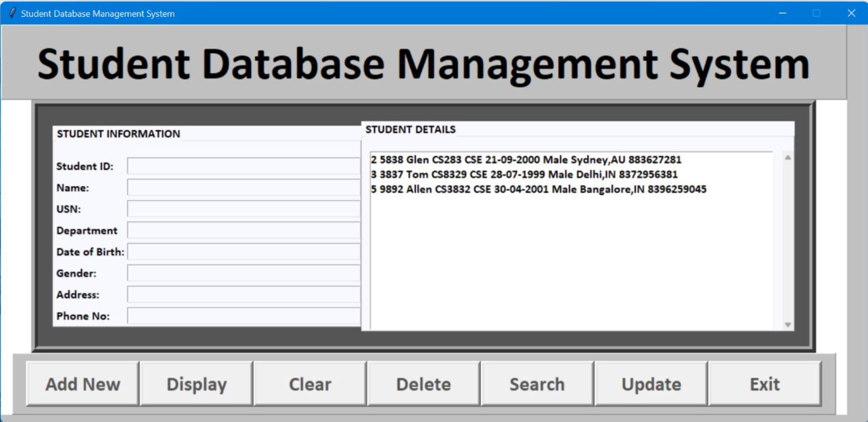
Task: Click the Add New button
Action: (x=83, y=384)
